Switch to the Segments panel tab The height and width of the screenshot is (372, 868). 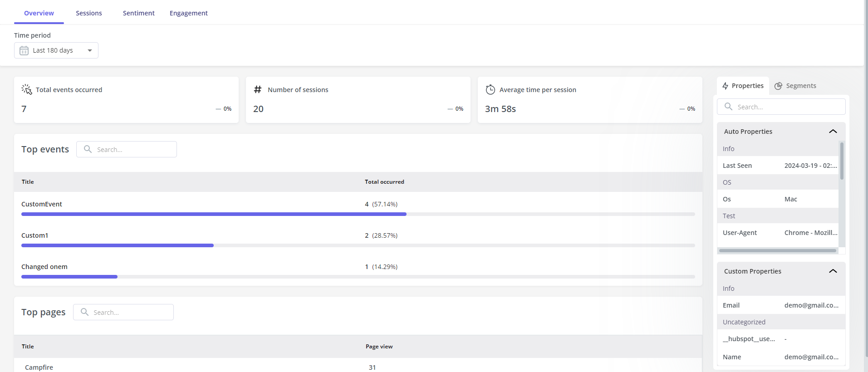tap(795, 86)
